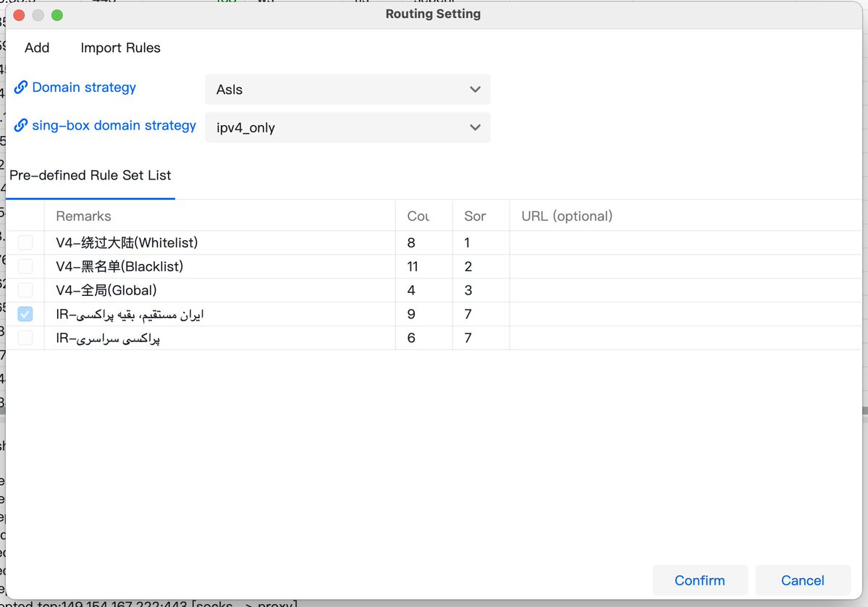The width and height of the screenshot is (868, 607).
Task: Uncheck the IR ایران مستقیم rule checkbox
Action: (x=25, y=314)
